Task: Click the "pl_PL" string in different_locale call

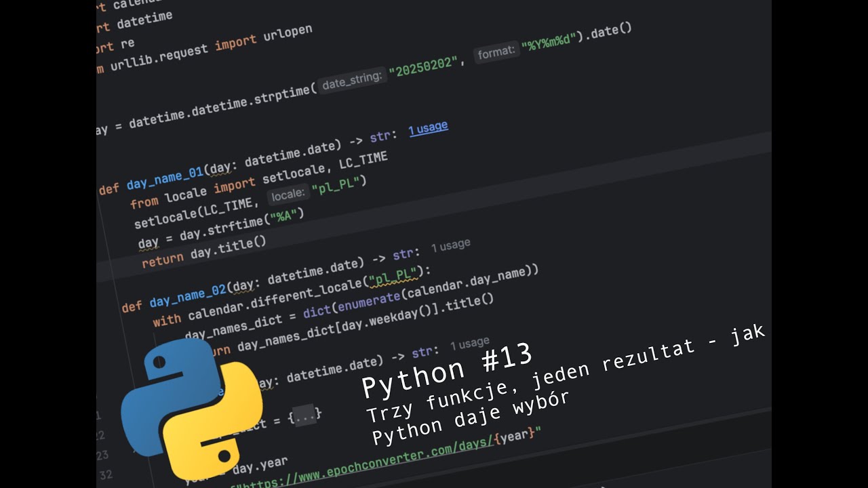Action: tap(393, 276)
